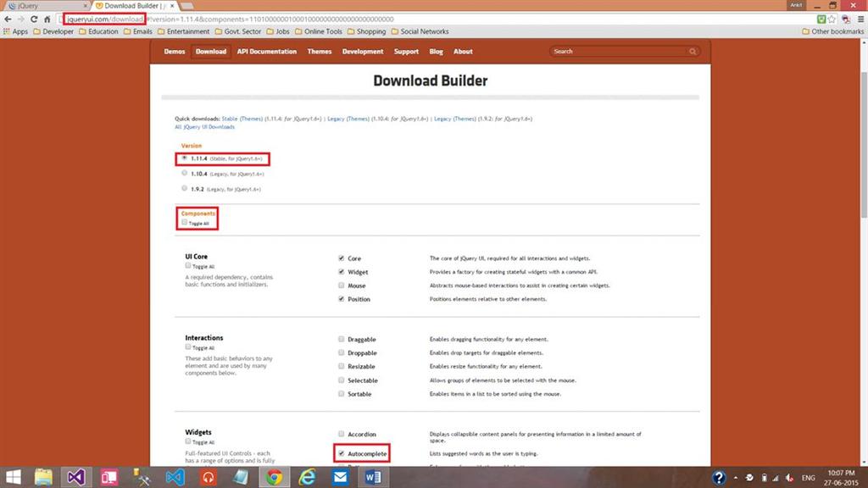Open Development nav menu item
The width and height of the screenshot is (868, 488).
[363, 52]
